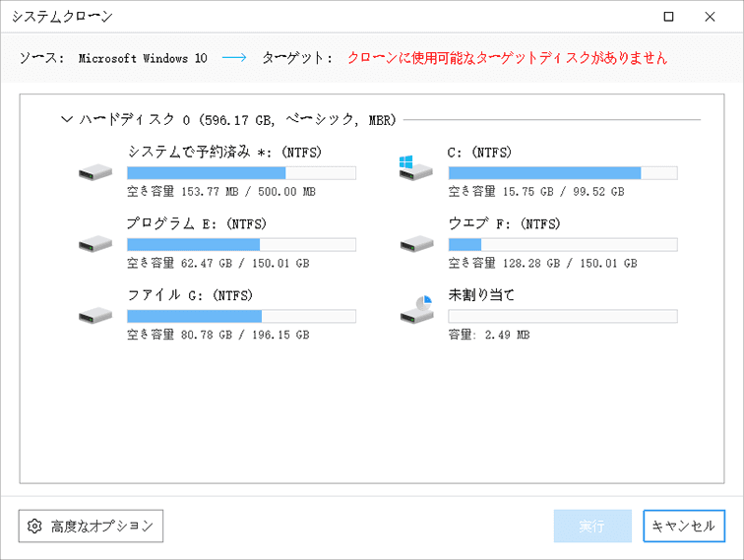Click the ウエブ F: usage bar
Screen dimensions: 744x560
click(x=562, y=244)
